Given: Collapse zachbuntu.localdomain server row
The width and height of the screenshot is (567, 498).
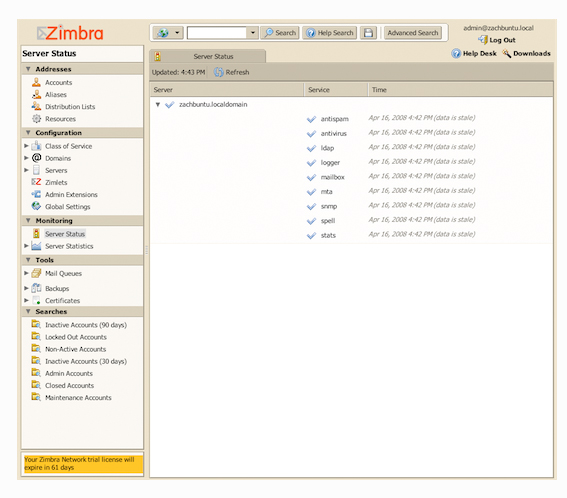Looking at the screenshot, I should [x=158, y=105].
